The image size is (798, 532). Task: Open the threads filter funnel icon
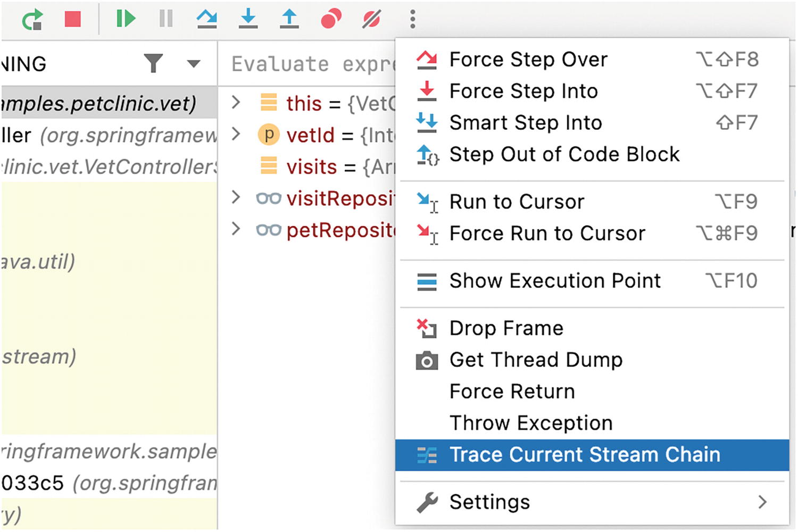tap(153, 64)
